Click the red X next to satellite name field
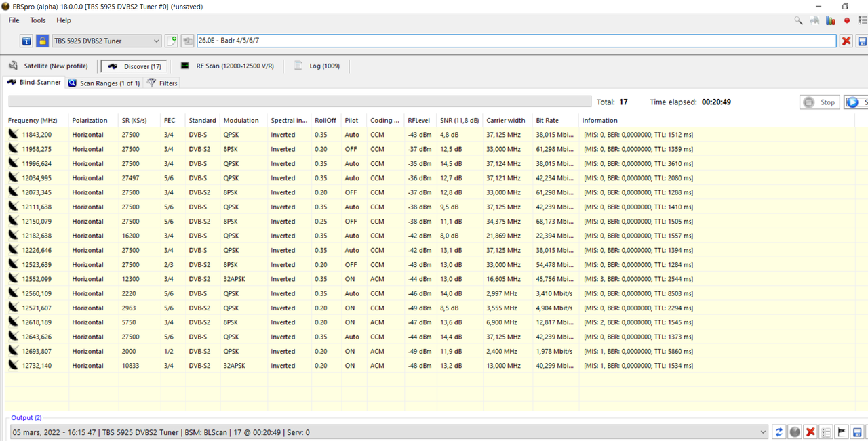 [846, 41]
